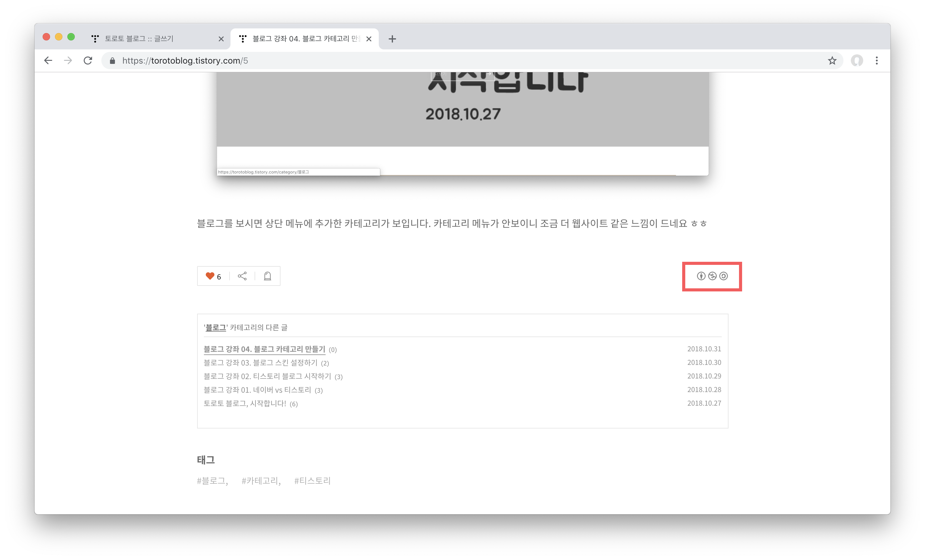Open the share icon menu

tap(242, 276)
